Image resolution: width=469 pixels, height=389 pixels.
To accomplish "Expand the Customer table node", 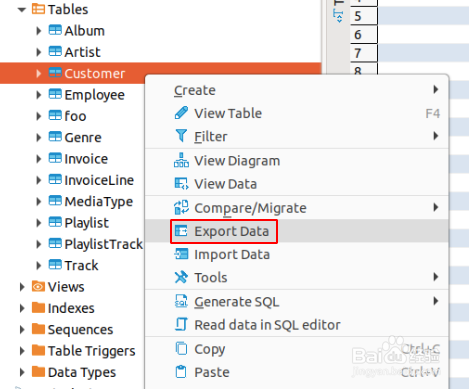I will (x=39, y=73).
